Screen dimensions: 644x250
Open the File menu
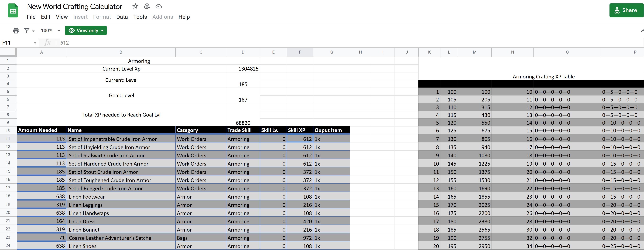(31, 17)
